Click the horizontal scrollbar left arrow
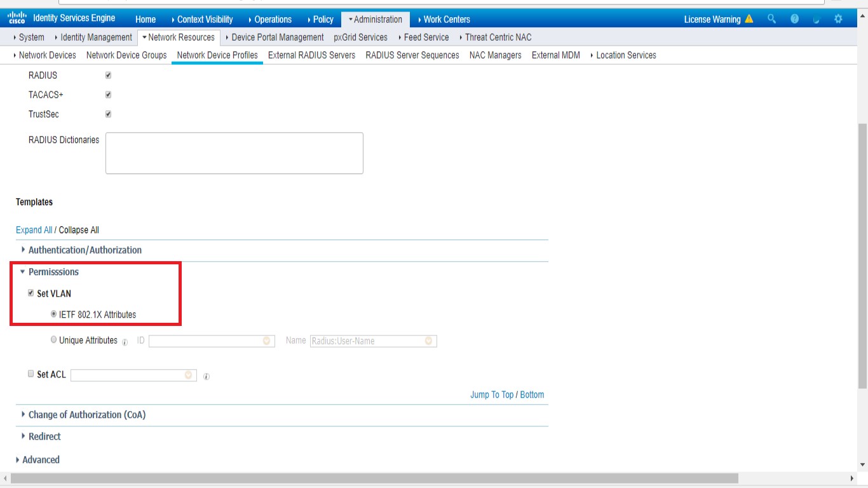The height and width of the screenshot is (488, 868). (x=5, y=478)
